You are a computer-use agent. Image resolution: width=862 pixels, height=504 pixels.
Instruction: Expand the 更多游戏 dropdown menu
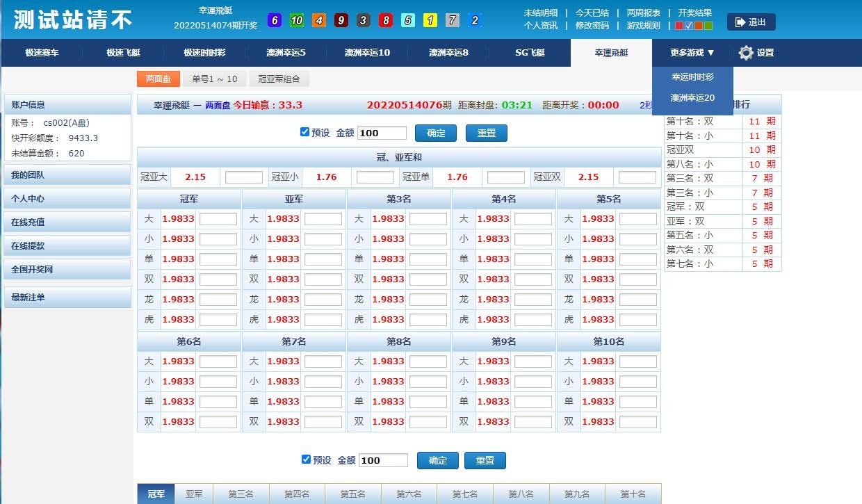click(692, 53)
